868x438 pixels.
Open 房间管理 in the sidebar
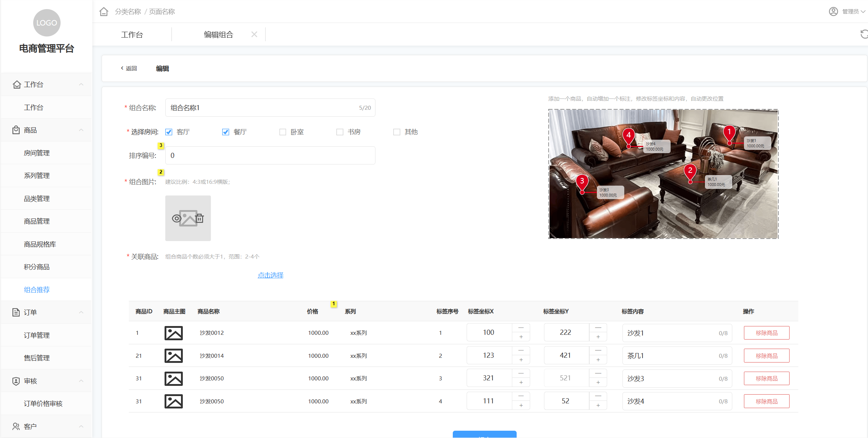36,153
